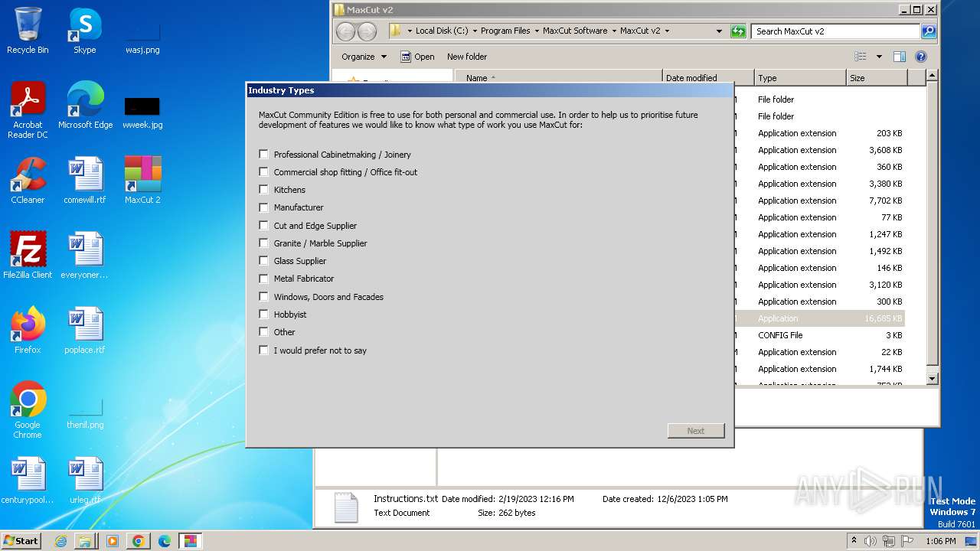Viewport: 980px width, 551px height.
Task: Select the everyoner... document on desktop
Action: 85,256
